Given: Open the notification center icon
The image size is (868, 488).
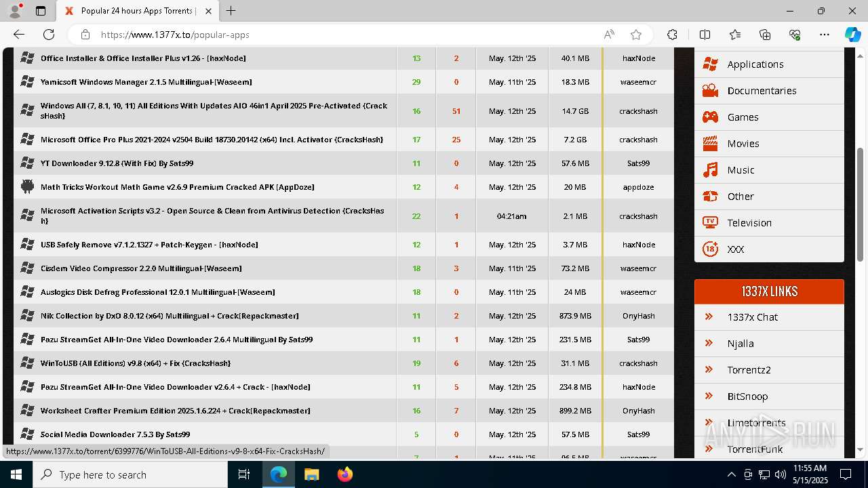Looking at the screenshot, I should point(846,474).
